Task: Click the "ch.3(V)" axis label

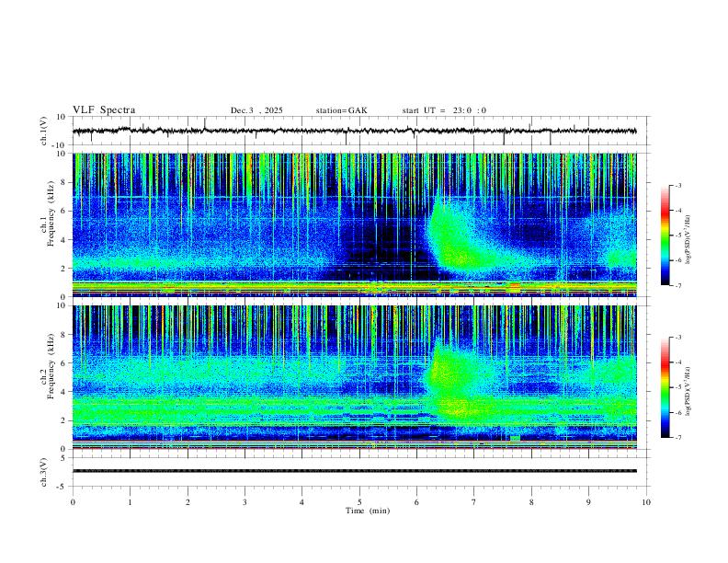Action: click(x=44, y=472)
